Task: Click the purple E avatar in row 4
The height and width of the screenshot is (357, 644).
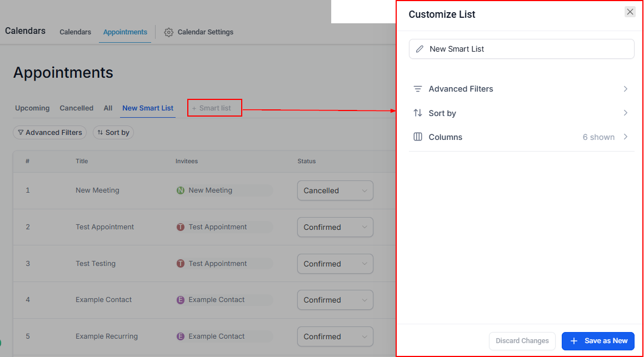Action: point(181,300)
